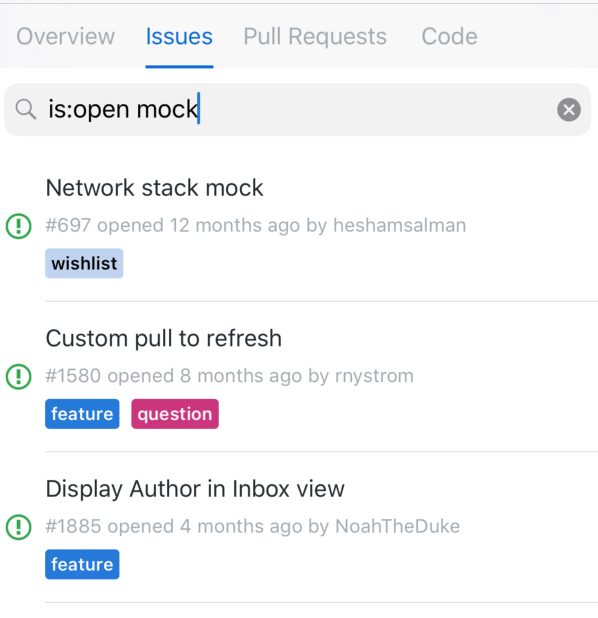The height and width of the screenshot is (618, 598).
Task: Click '#1580 opened 8 months ago by rnystrom'
Action: [x=229, y=376]
